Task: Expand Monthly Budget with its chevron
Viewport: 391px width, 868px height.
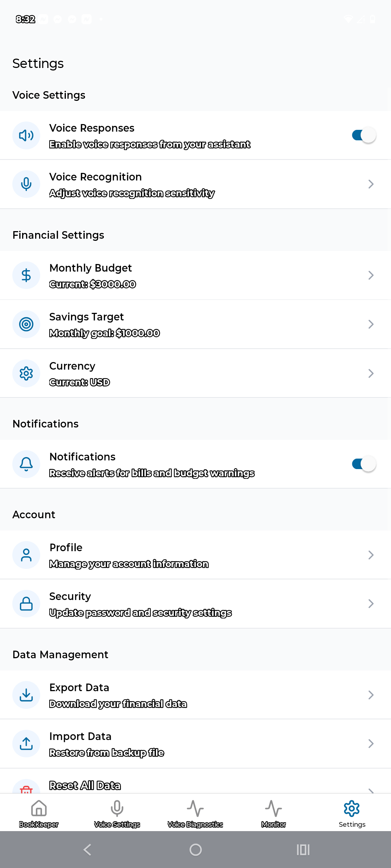Action: tap(371, 275)
